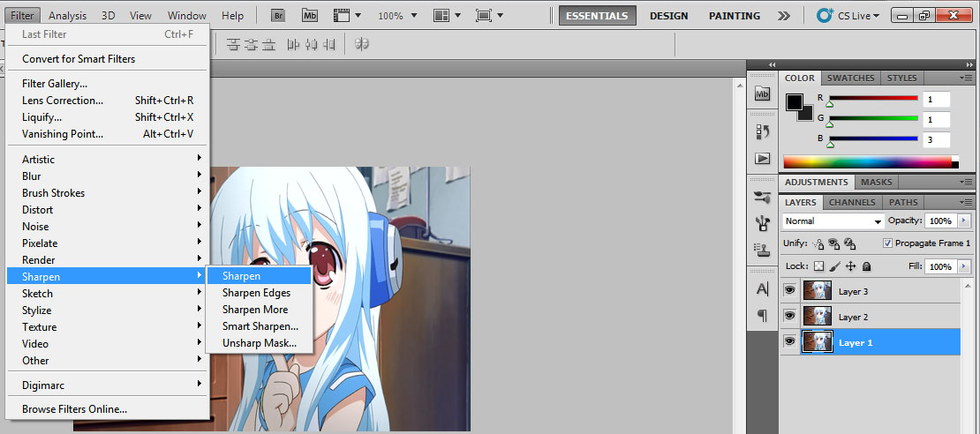
Task: Click the Align Horizontal Centers icon
Action: click(312, 44)
